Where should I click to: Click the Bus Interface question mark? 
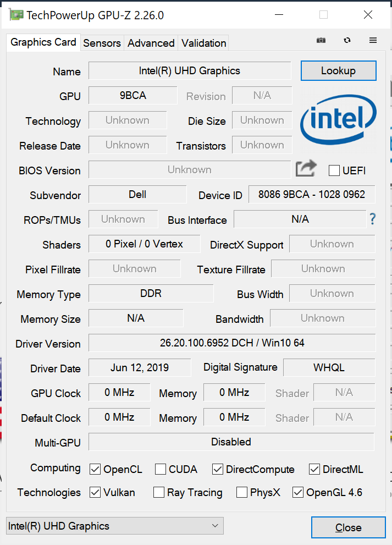pos(373,219)
